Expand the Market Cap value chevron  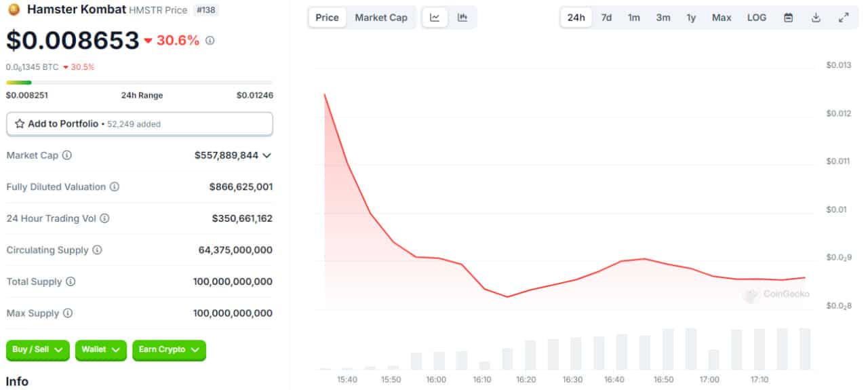click(x=267, y=155)
